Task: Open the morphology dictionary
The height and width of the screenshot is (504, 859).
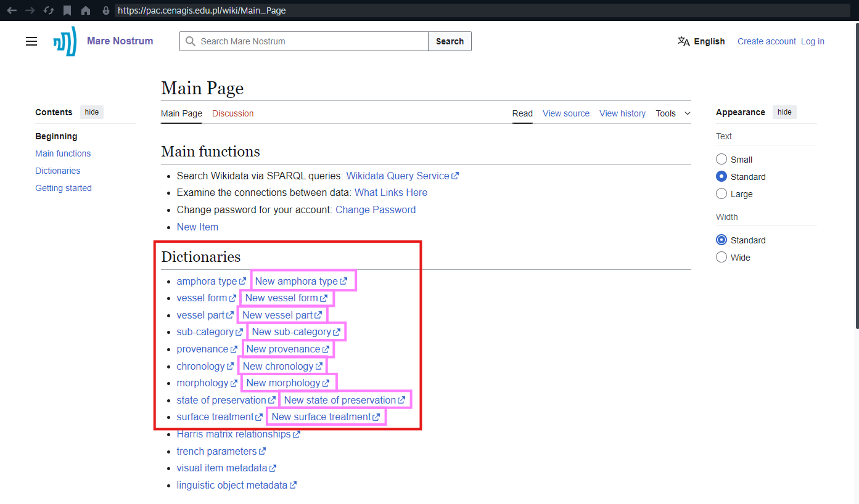Action: point(207,383)
